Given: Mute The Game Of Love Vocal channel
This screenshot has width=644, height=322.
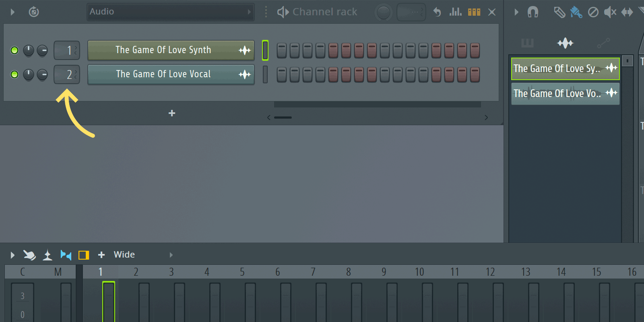Looking at the screenshot, I should pos(14,74).
